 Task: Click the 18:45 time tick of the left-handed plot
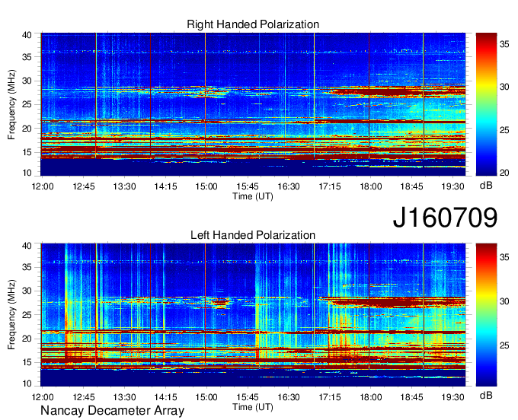(411, 397)
